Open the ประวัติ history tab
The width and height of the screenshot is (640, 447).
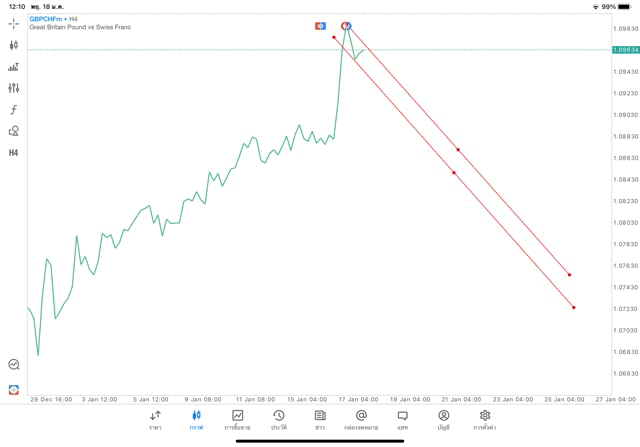pos(279,419)
